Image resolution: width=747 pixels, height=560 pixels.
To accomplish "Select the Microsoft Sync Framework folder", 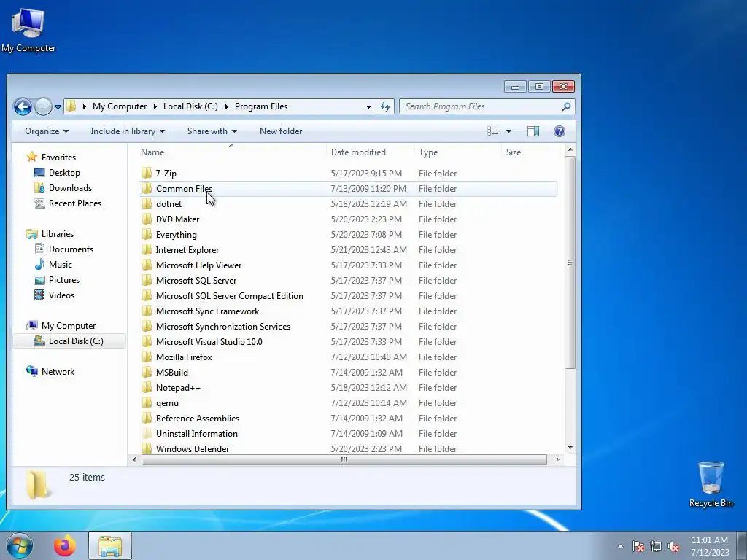I will point(207,311).
